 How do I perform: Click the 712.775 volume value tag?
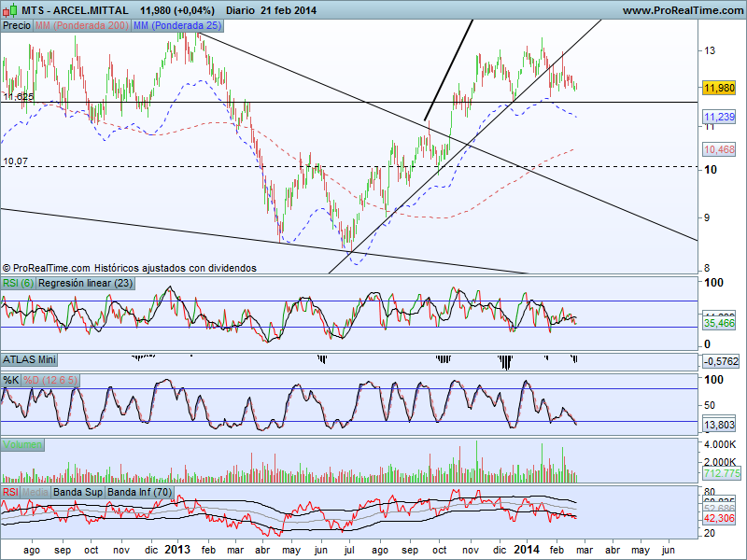pyautogui.click(x=722, y=473)
